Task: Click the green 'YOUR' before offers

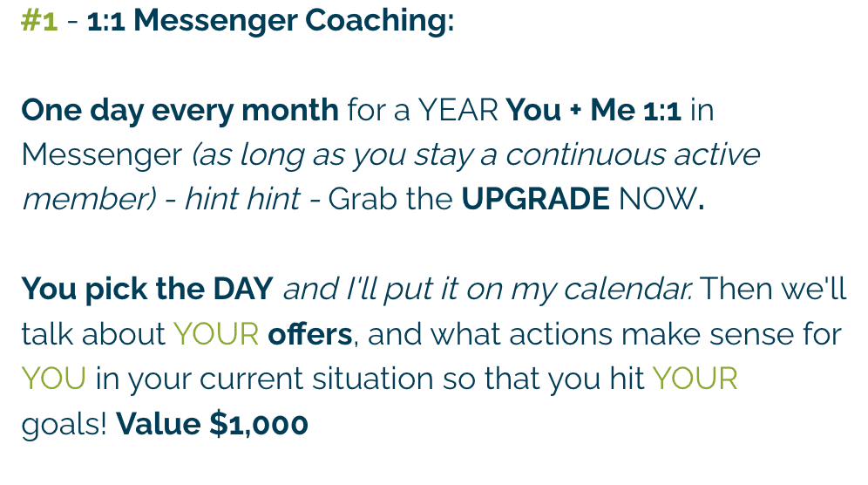Action: [x=216, y=334]
